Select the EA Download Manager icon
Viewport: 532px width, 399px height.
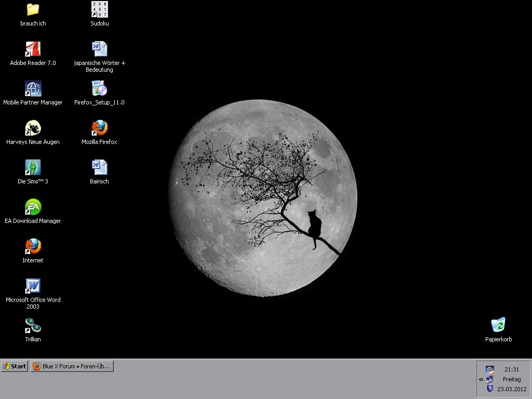point(33,207)
